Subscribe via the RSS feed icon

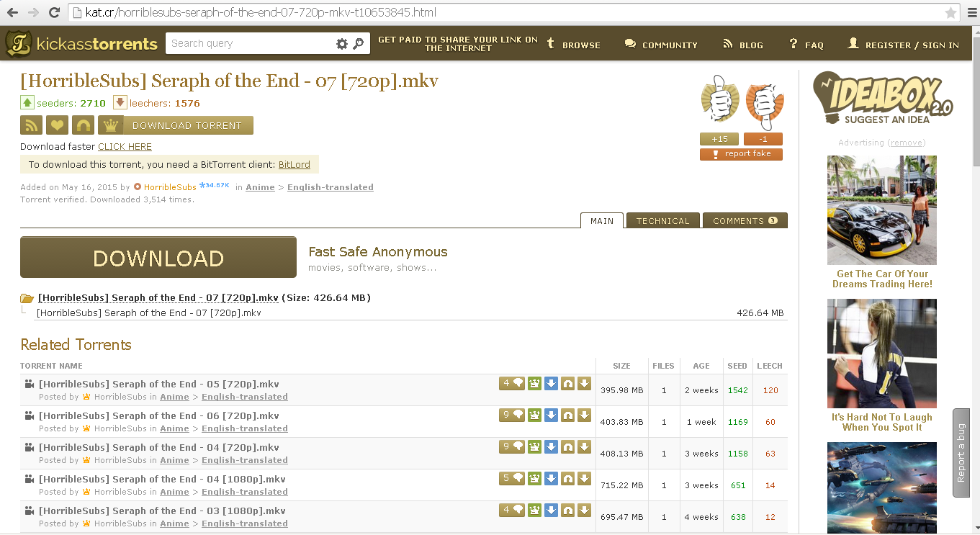31,125
